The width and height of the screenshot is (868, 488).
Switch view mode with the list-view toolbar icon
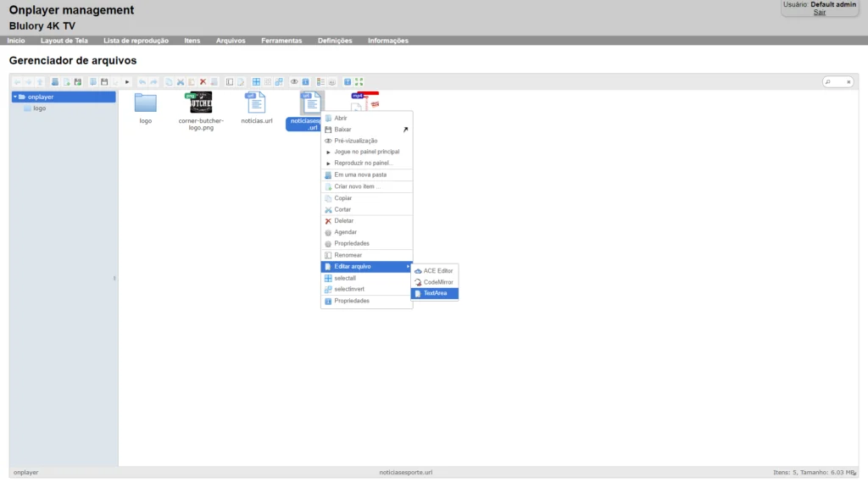pyautogui.click(x=320, y=82)
